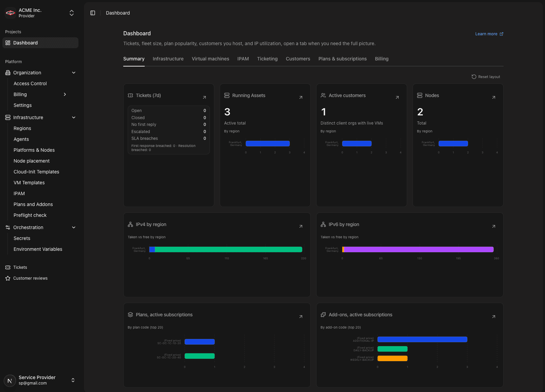Click the Organization building icon
545x392 pixels.
click(x=8, y=73)
